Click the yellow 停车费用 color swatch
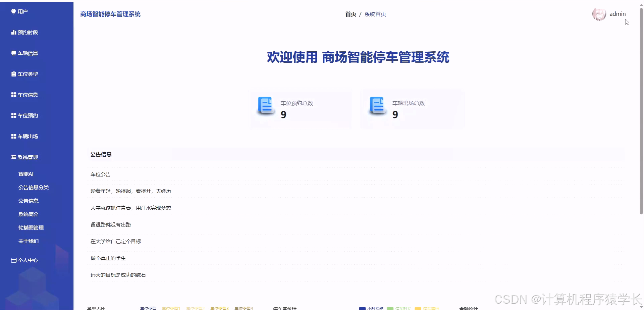 click(418, 308)
